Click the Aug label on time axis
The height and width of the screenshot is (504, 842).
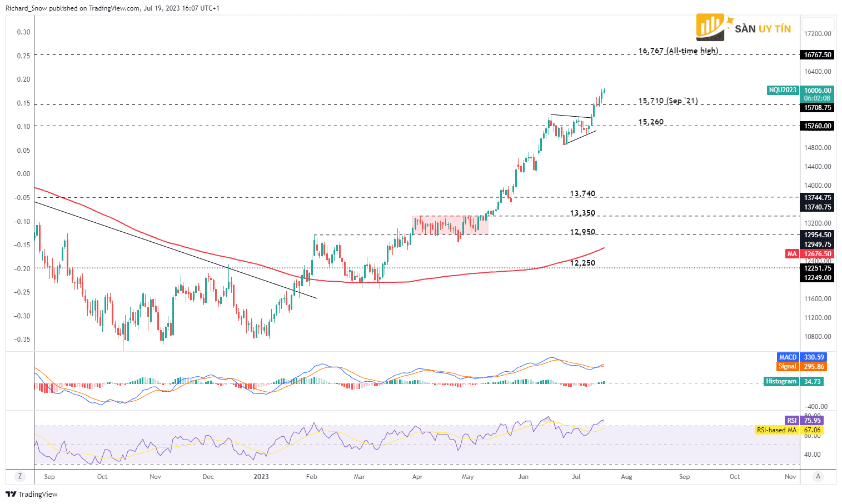(626, 476)
